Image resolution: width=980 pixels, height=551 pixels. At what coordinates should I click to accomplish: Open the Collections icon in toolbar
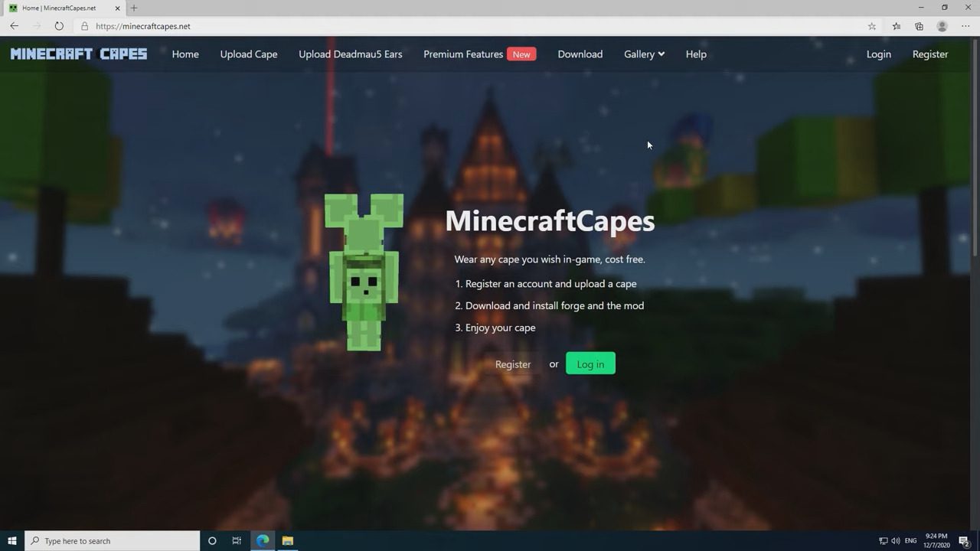pos(920,26)
